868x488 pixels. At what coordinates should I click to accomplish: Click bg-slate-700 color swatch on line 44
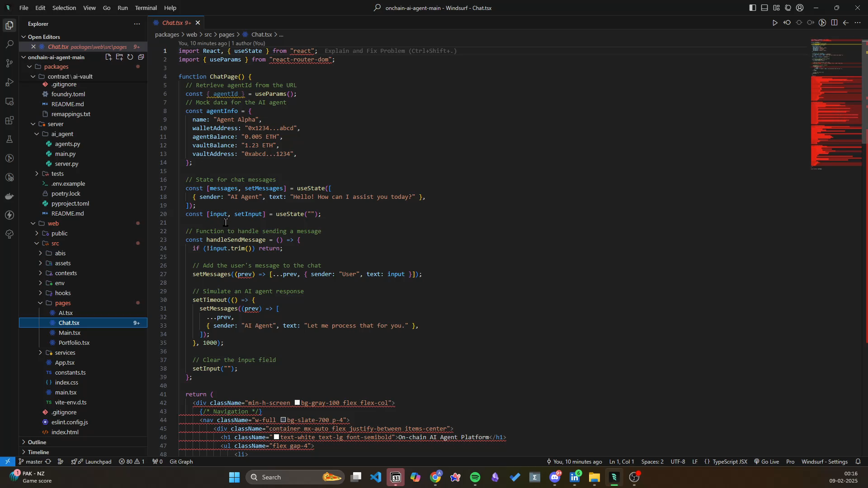(x=283, y=420)
